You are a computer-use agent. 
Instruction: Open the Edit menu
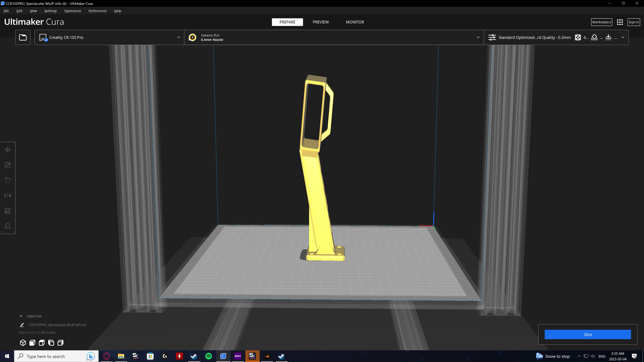[x=19, y=11]
